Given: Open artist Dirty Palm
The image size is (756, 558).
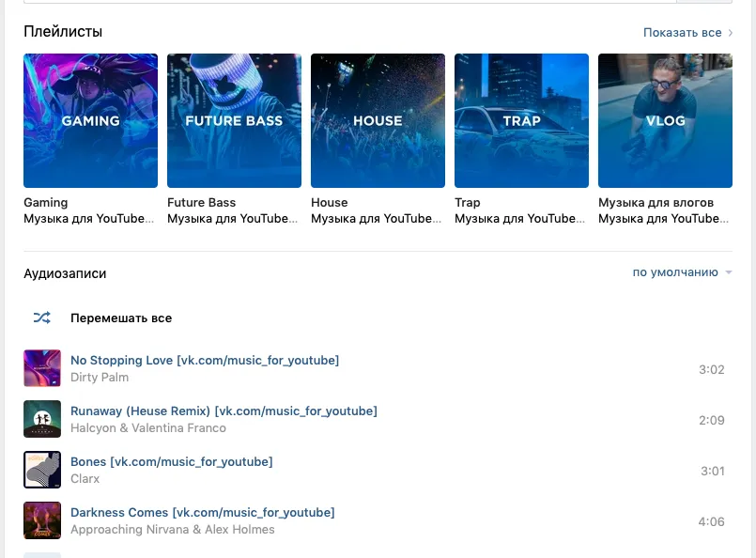Looking at the screenshot, I should tap(100, 377).
